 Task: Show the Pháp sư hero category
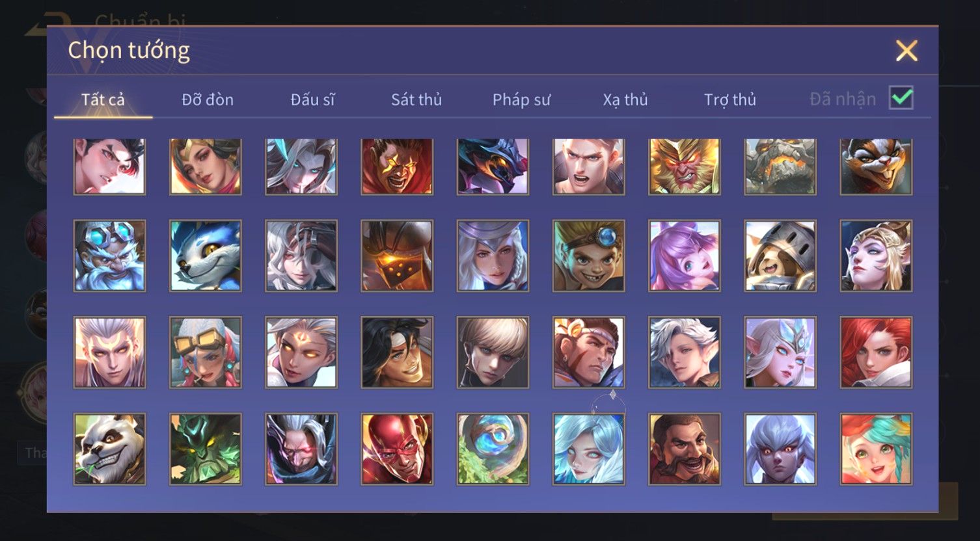[521, 99]
